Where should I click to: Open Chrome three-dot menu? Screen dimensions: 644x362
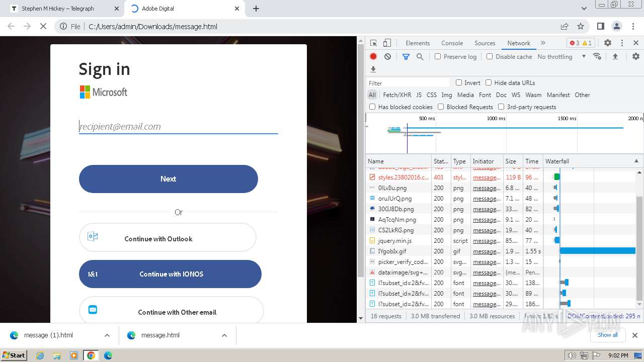click(x=633, y=27)
